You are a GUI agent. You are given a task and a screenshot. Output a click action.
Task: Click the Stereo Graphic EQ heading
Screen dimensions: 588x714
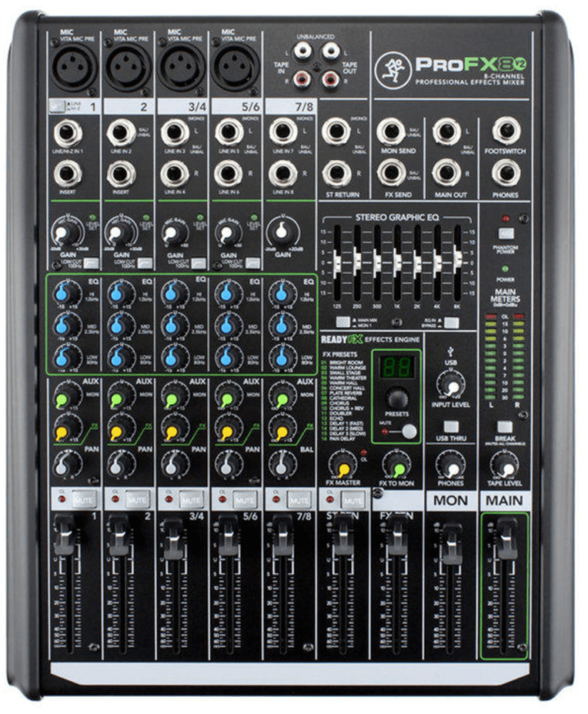tap(397, 218)
